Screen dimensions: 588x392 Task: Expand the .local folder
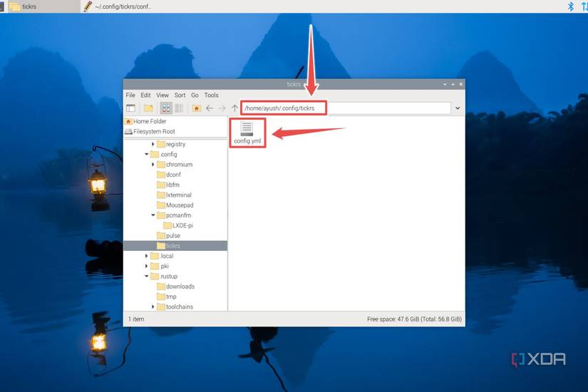tap(146, 256)
